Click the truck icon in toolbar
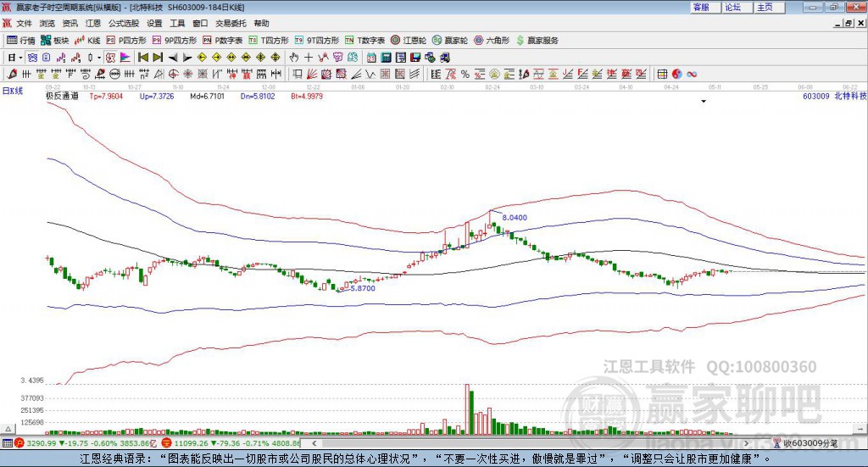This screenshot has width=868, height=467. (444, 58)
